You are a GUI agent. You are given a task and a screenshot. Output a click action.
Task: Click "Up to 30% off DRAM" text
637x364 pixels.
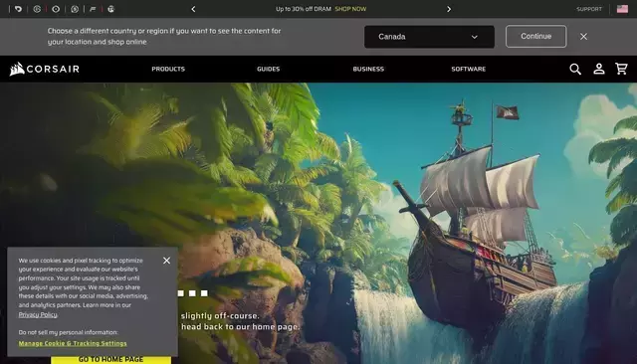coord(304,9)
